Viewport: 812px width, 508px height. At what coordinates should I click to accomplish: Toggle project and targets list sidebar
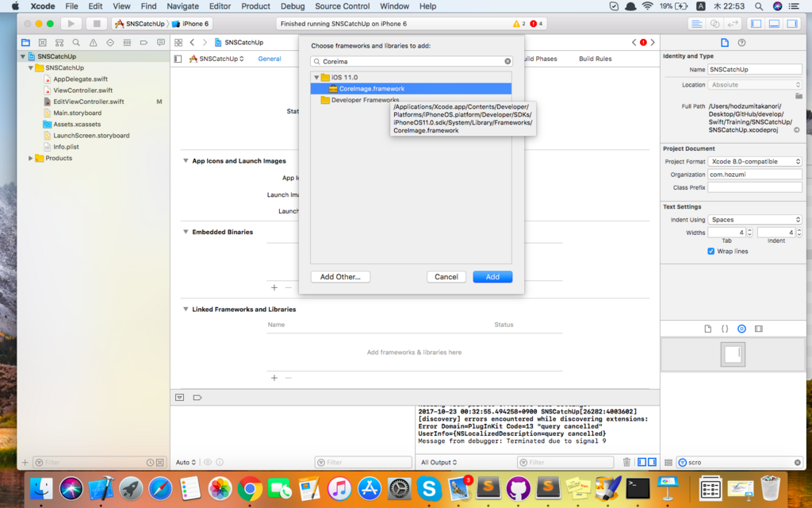178,59
